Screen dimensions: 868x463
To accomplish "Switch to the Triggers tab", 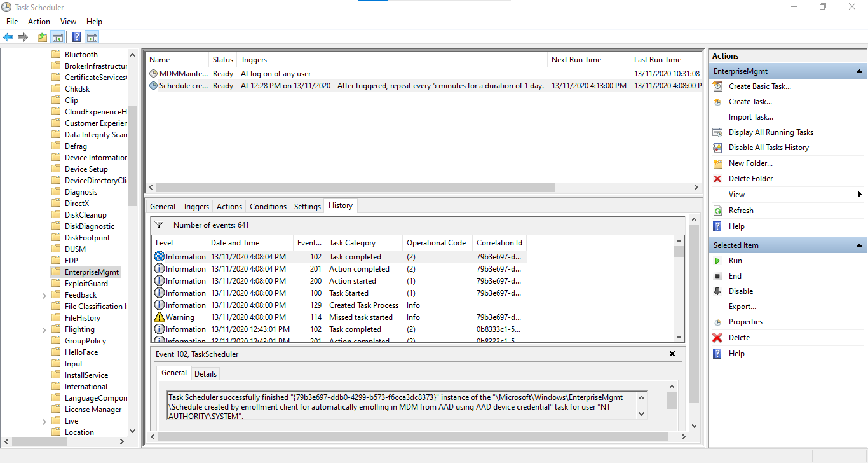I will pos(195,206).
